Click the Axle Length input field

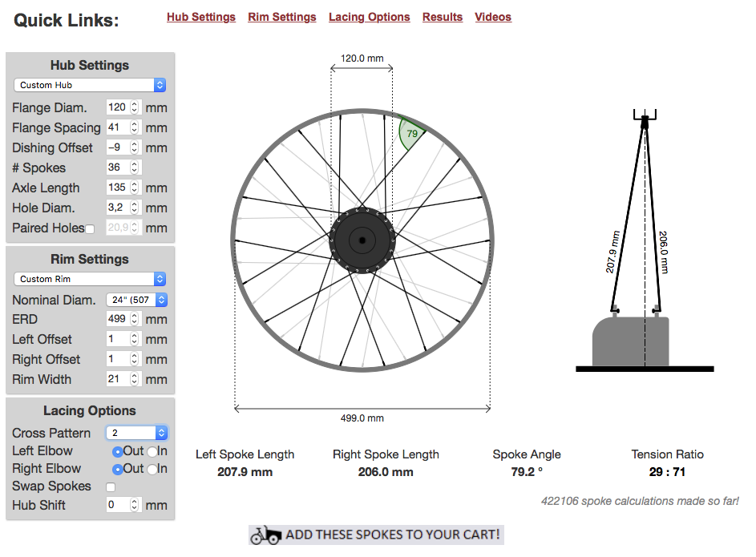coord(117,188)
